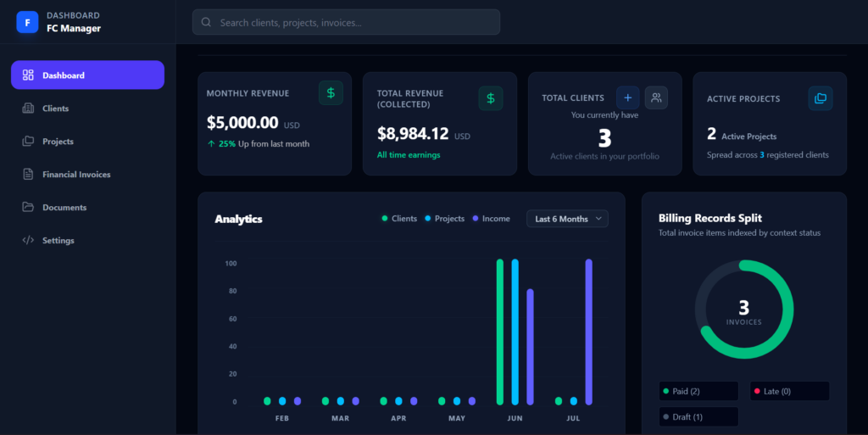The width and height of the screenshot is (868, 435).
Task: Toggle the Clients series in chart legend
Action: 399,219
